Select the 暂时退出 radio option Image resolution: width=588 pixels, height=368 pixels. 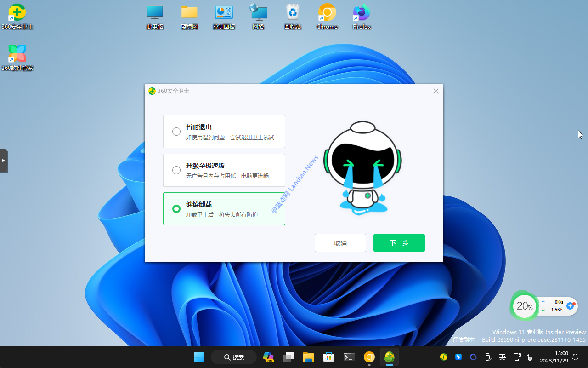[x=176, y=132]
